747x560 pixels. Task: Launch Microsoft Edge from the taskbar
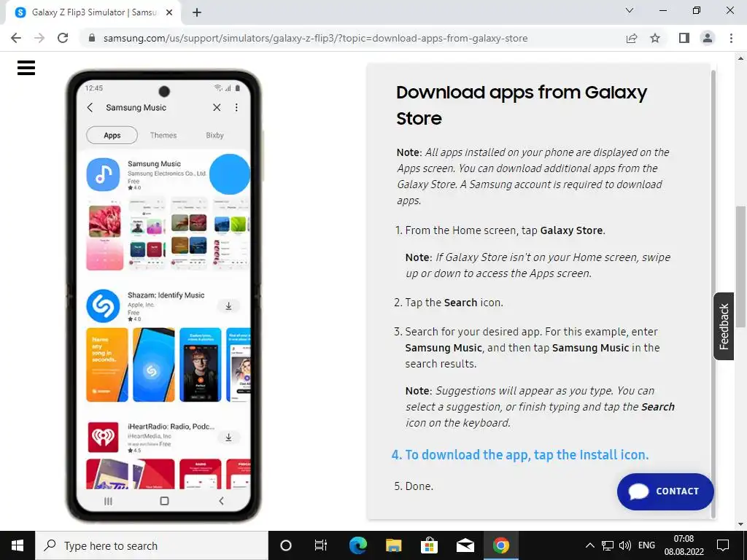click(358, 545)
